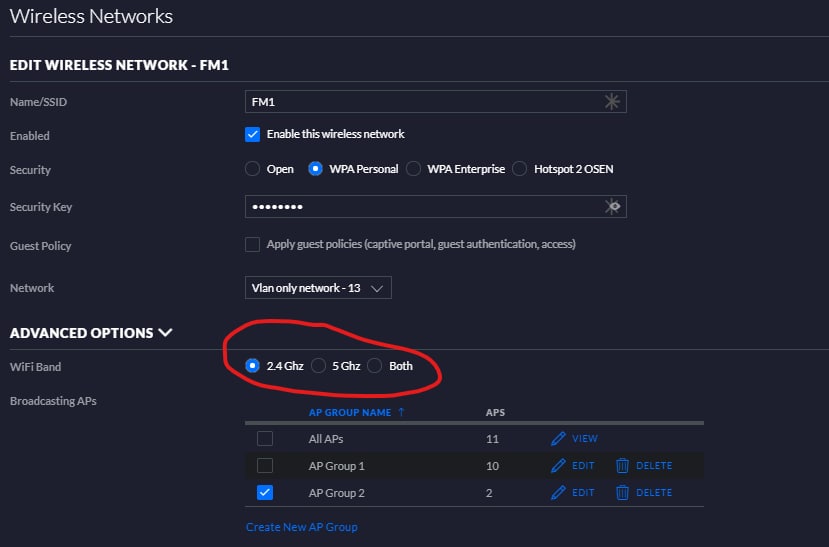Viewport: 829px width, 547px height.
Task: Select WPA Personal security option
Action: click(x=315, y=169)
